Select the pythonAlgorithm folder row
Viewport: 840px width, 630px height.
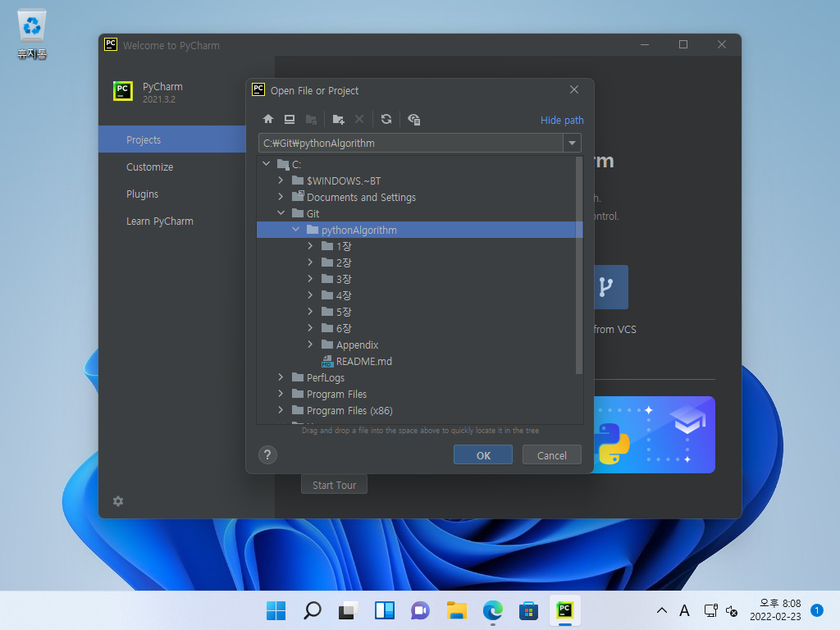[x=419, y=230]
